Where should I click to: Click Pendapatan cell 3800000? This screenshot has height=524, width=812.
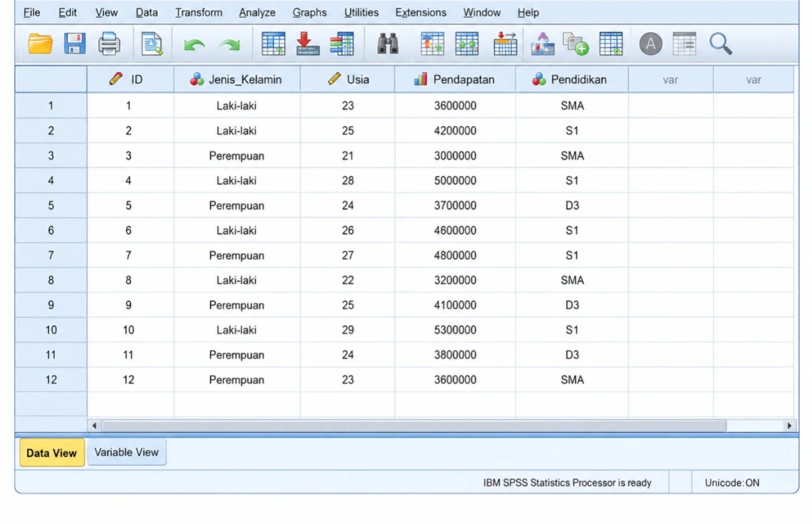pos(455,355)
